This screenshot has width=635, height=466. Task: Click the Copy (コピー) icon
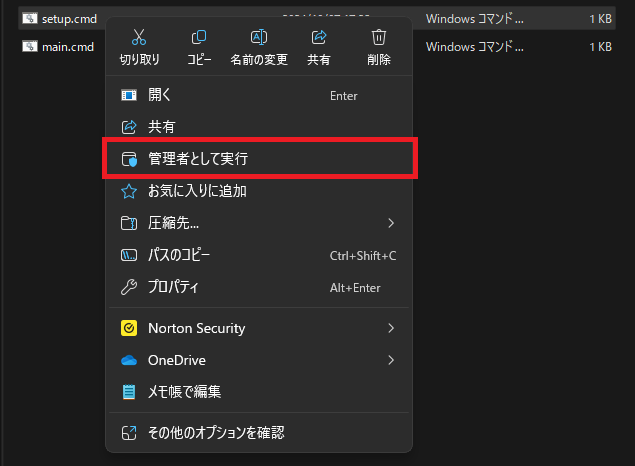click(x=199, y=38)
